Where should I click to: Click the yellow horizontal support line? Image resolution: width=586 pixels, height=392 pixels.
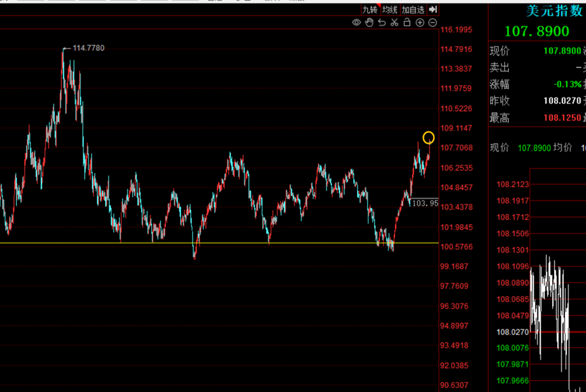tap(219, 243)
